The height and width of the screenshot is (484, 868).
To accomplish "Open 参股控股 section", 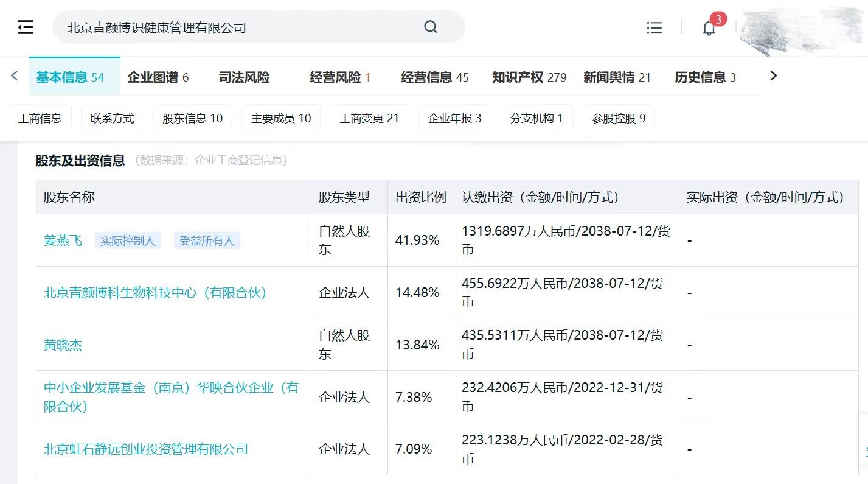I will (x=619, y=118).
